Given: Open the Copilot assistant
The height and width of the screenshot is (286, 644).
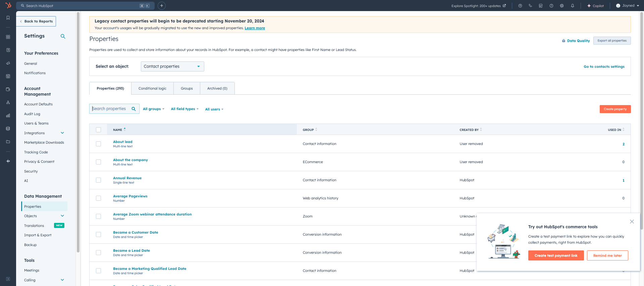Looking at the screenshot, I should click(x=595, y=6).
